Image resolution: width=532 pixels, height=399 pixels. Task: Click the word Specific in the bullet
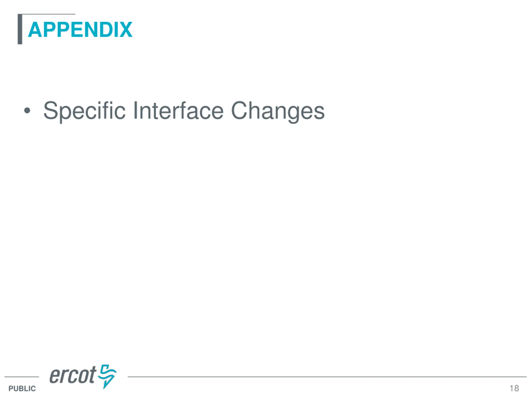[84, 111]
